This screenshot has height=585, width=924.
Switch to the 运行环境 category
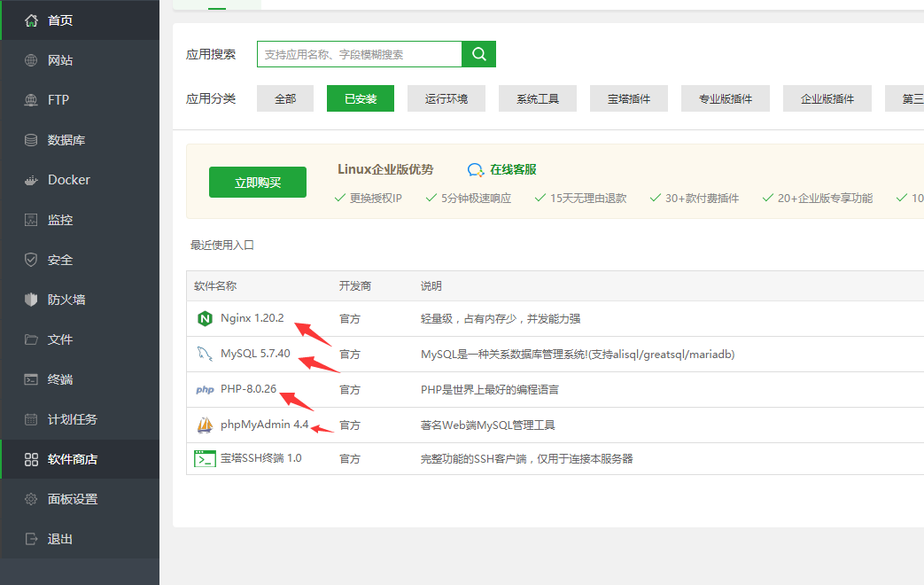(446, 98)
